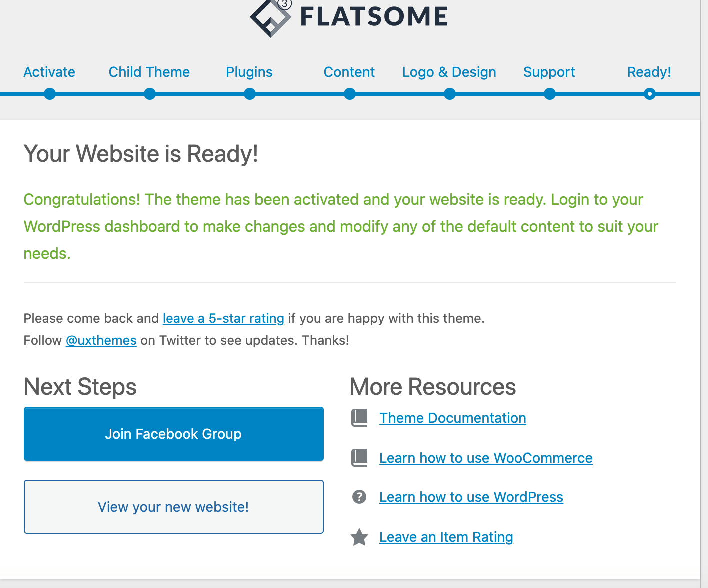708x588 pixels.
Task: Open the Logo & Design step
Action: pyautogui.click(x=449, y=72)
